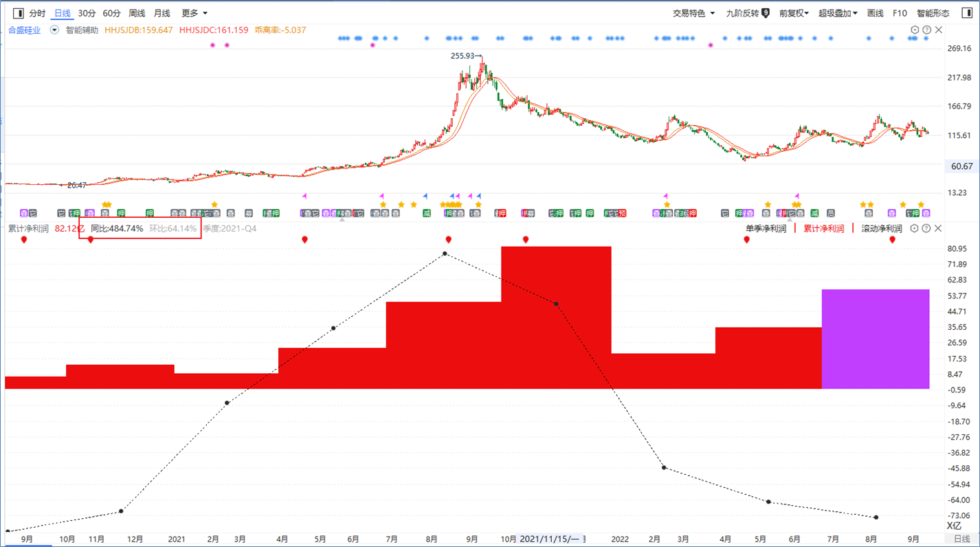
Task: Click the 乖离率:-5.037 value
Action: (x=280, y=30)
